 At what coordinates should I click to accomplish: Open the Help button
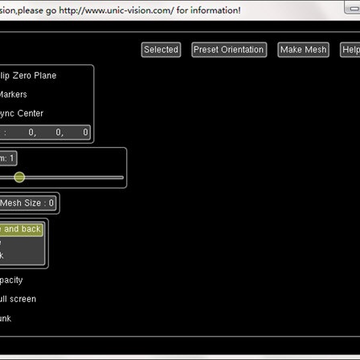click(x=350, y=50)
